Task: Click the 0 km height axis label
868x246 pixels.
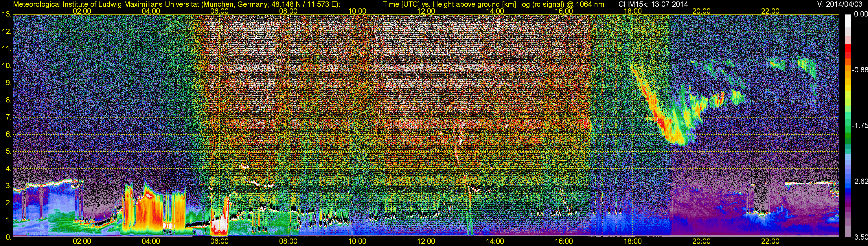Action: (8, 237)
